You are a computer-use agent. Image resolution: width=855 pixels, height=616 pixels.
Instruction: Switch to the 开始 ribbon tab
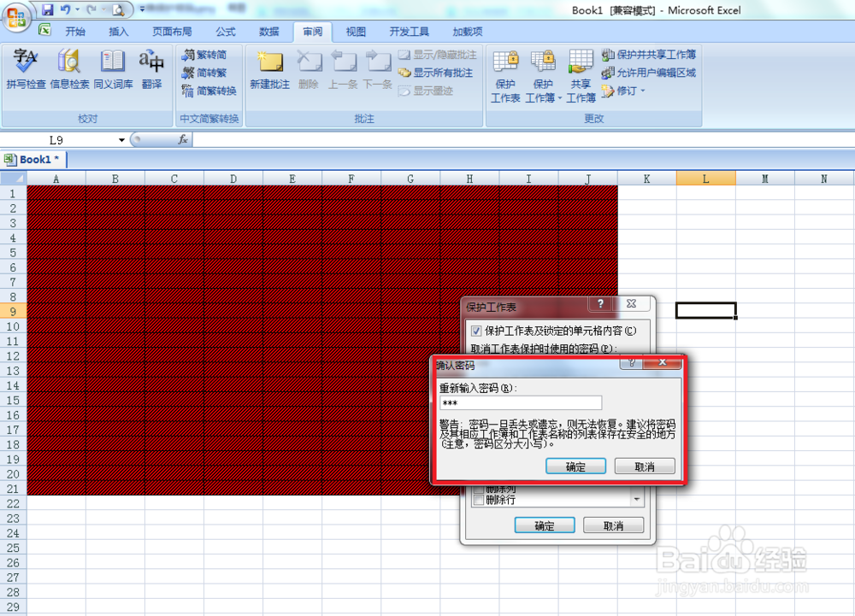click(x=75, y=32)
